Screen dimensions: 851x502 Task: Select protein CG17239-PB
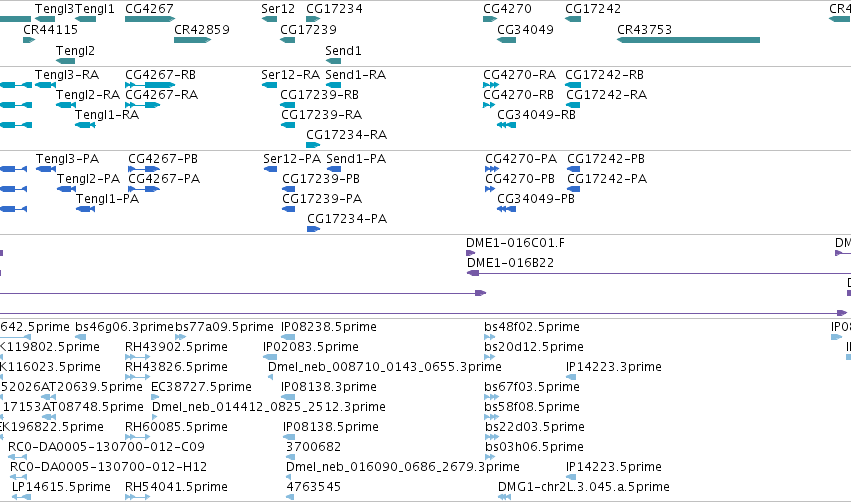click(x=321, y=179)
